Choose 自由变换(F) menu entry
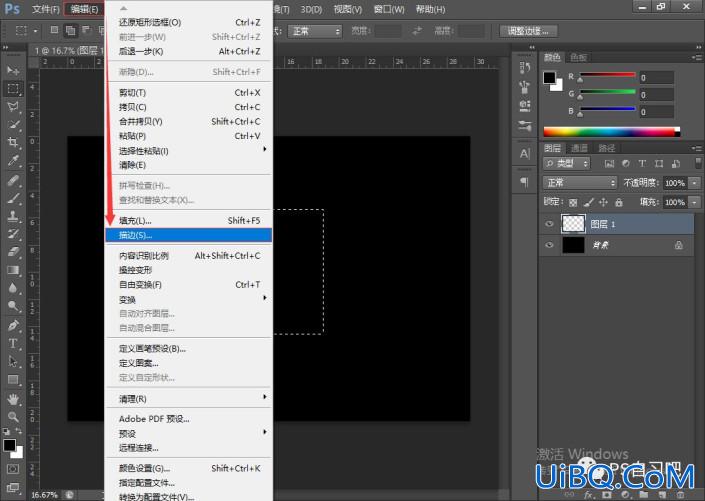The width and height of the screenshot is (705, 501). 189,285
